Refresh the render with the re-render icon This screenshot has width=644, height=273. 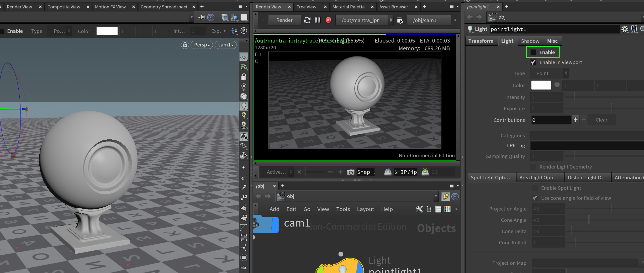point(307,20)
